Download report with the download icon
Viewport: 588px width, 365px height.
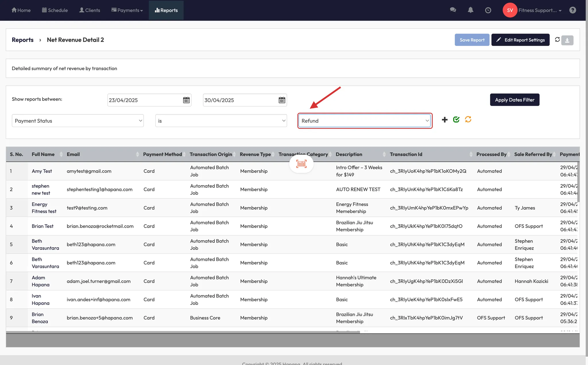(567, 40)
